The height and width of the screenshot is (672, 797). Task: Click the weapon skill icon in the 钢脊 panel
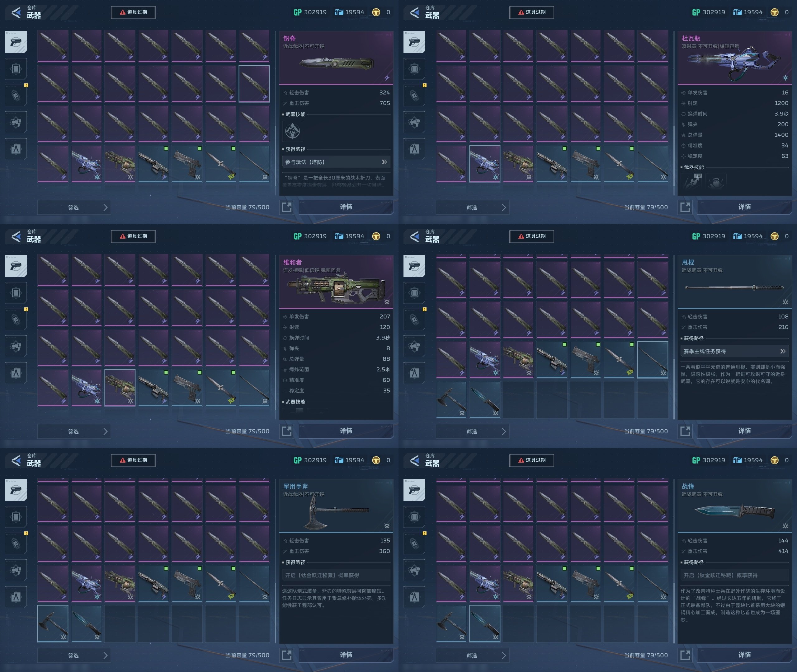pos(293,131)
